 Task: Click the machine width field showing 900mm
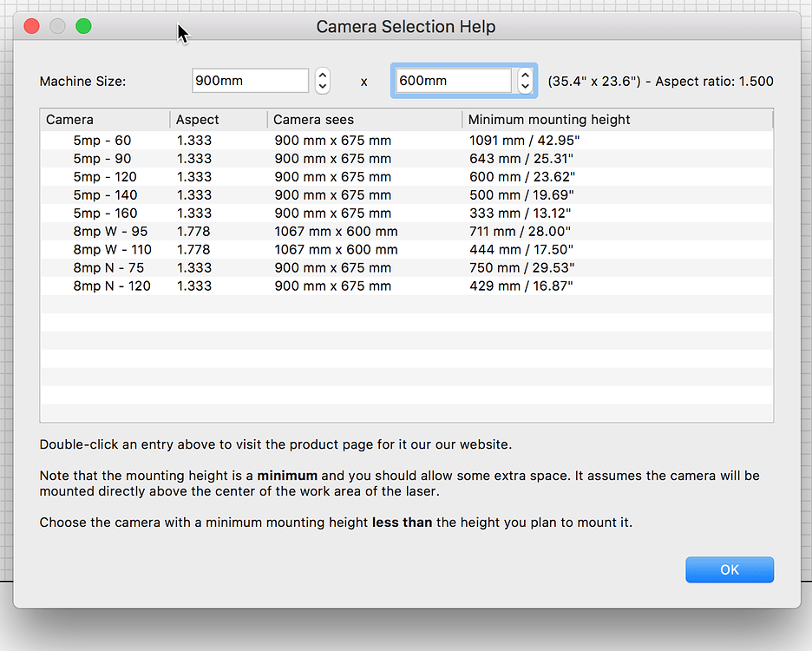click(x=250, y=81)
